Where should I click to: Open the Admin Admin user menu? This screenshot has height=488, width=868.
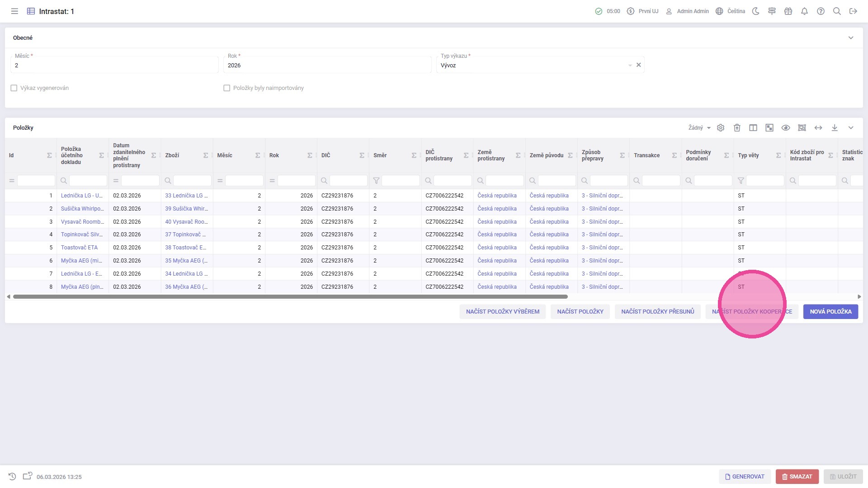click(687, 11)
